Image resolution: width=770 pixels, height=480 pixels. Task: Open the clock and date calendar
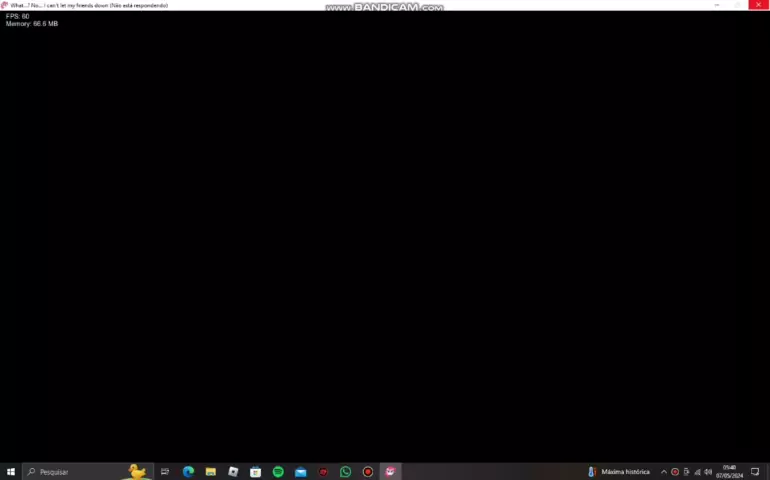click(x=730, y=472)
